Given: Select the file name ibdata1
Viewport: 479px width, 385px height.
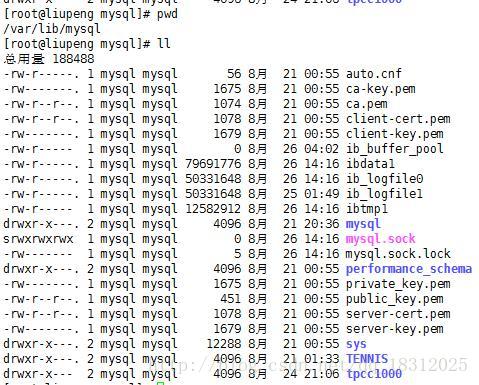Looking at the screenshot, I should click(370, 164).
